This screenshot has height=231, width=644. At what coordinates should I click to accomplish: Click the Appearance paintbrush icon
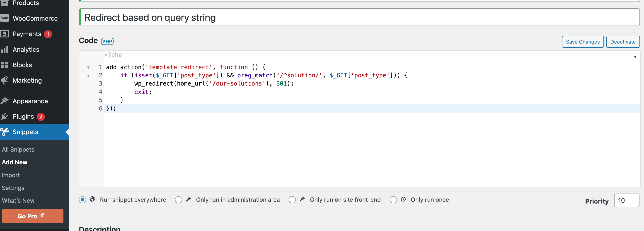pyautogui.click(x=5, y=101)
